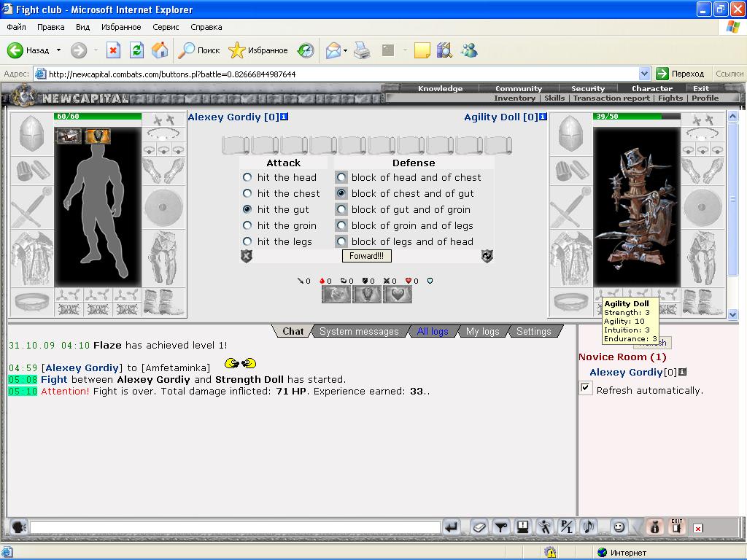Viewport: 747px width, 560px height.
Task: Open the Inventory link
Action: pyautogui.click(x=514, y=98)
